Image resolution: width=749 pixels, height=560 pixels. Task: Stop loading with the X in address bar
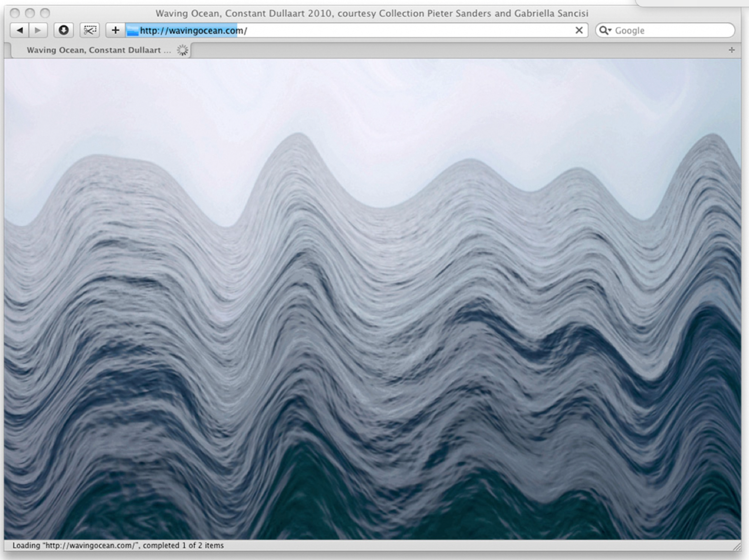(x=579, y=30)
